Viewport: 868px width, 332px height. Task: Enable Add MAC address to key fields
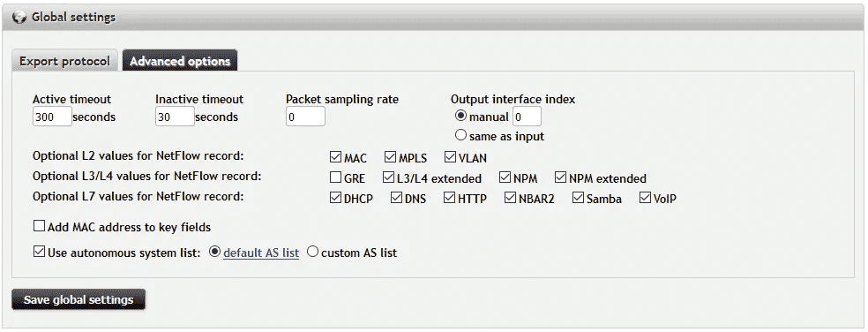(40, 226)
